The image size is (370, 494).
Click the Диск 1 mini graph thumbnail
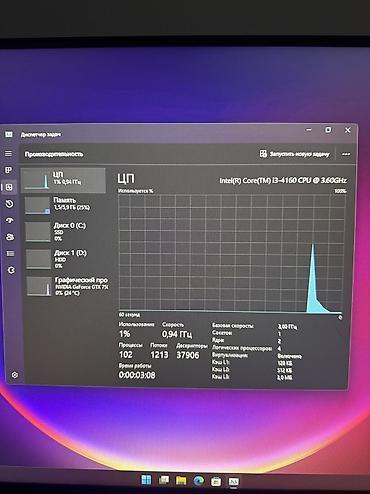tap(39, 259)
